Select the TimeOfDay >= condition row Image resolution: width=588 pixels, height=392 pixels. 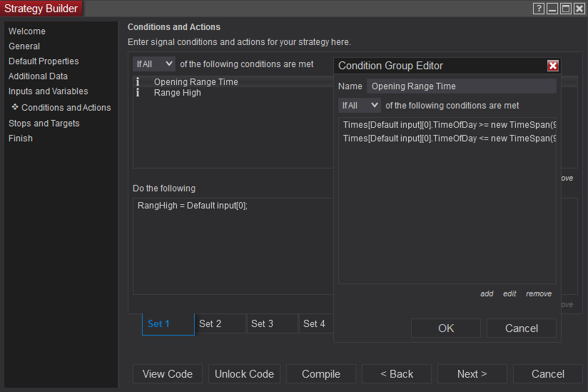pyautogui.click(x=448, y=125)
